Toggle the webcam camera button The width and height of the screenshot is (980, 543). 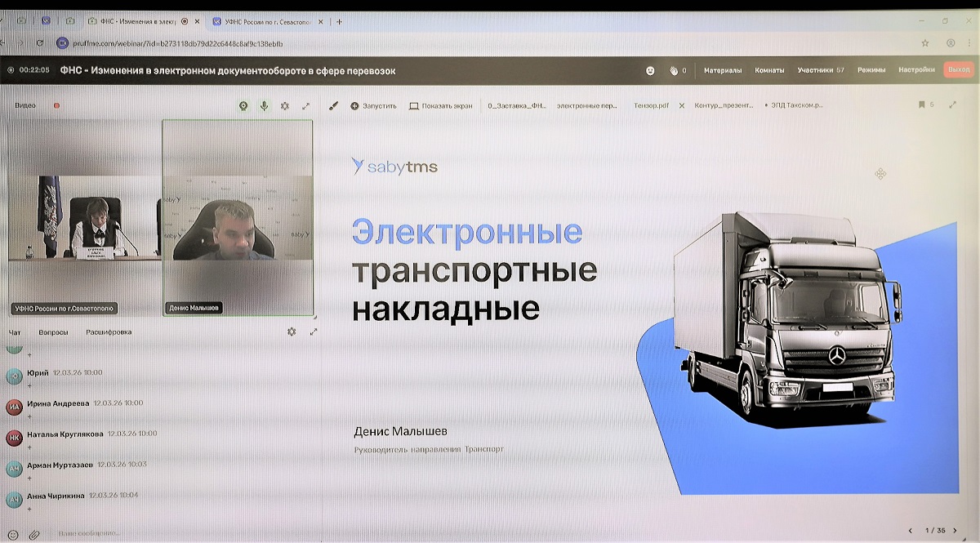pyautogui.click(x=243, y=106)
